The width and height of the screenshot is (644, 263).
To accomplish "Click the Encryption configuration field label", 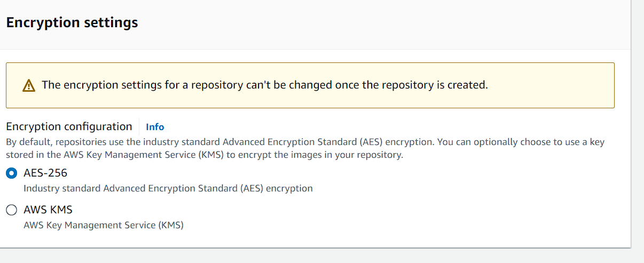I will click(69, 126).
